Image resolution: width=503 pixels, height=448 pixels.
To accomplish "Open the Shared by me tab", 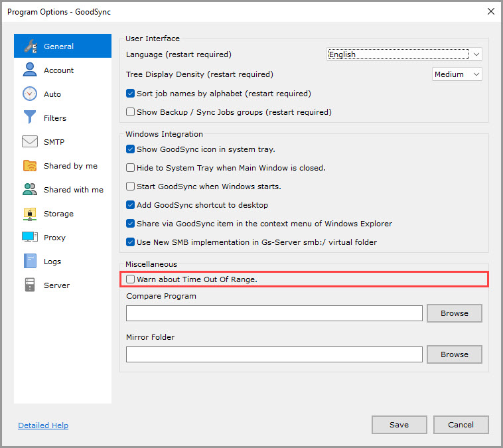I will click(x=62, y=165).
